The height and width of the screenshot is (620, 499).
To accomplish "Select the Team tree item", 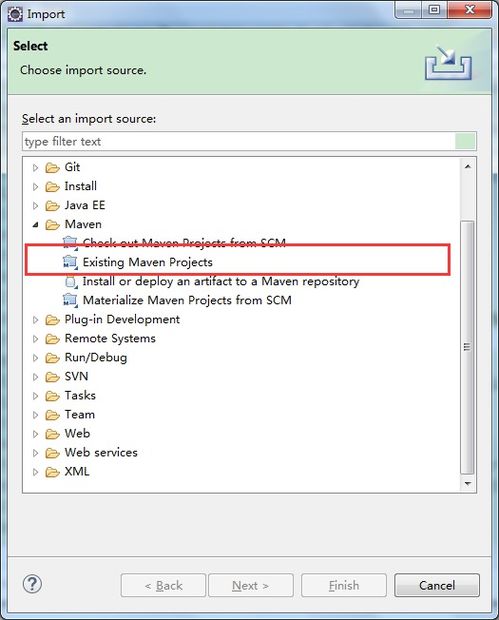I will (x=79, y=414).
